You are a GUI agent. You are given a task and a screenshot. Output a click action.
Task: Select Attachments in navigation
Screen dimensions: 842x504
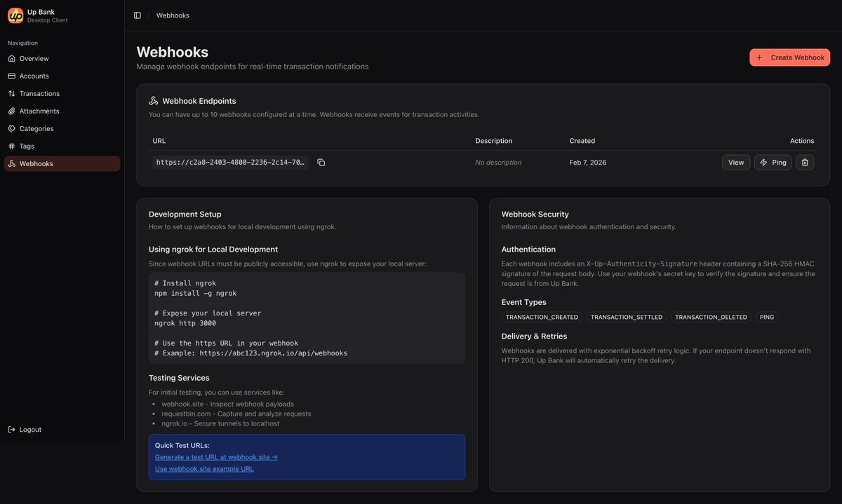(x=62, y=111)
